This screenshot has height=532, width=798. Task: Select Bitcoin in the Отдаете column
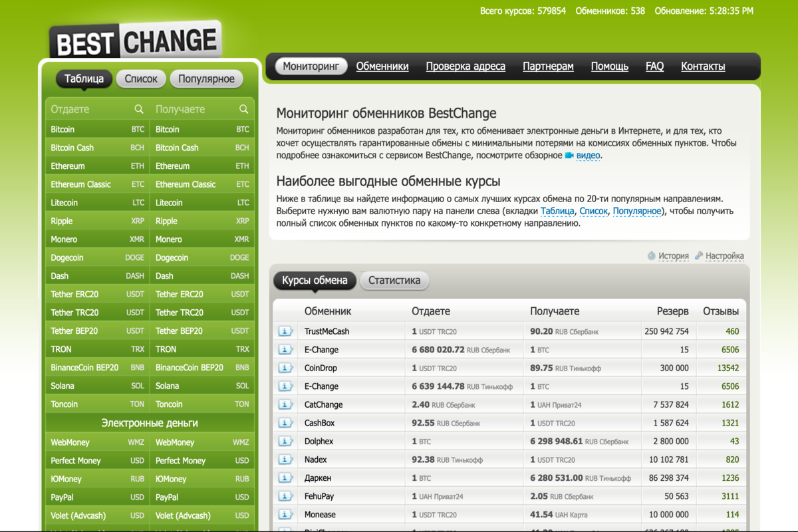[98, 129]
